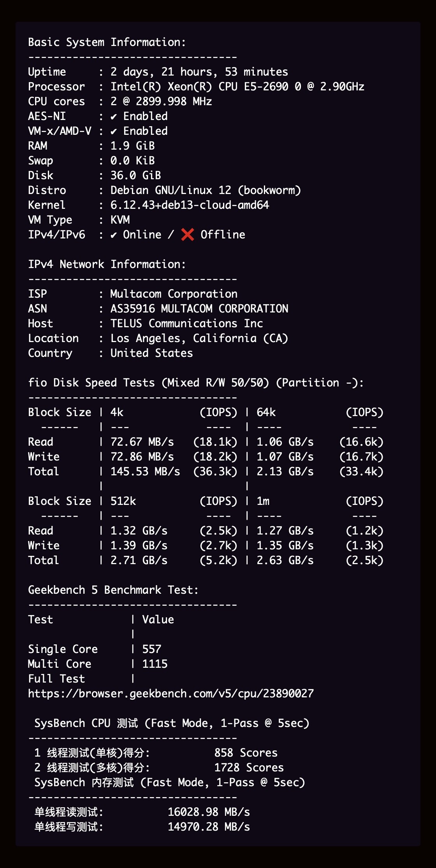The height and width of the screenshot is (868, 436).
Task: Click the VM-x/AMD-V Enabled checkmark
Action: coord(113,131)
